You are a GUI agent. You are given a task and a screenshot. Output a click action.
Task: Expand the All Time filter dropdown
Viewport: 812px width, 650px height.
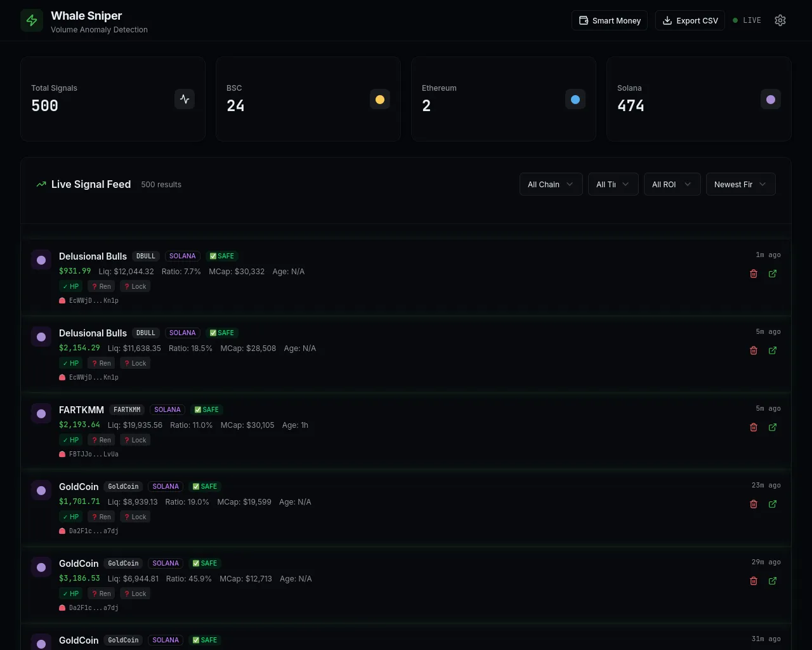(x=613, y=184)
